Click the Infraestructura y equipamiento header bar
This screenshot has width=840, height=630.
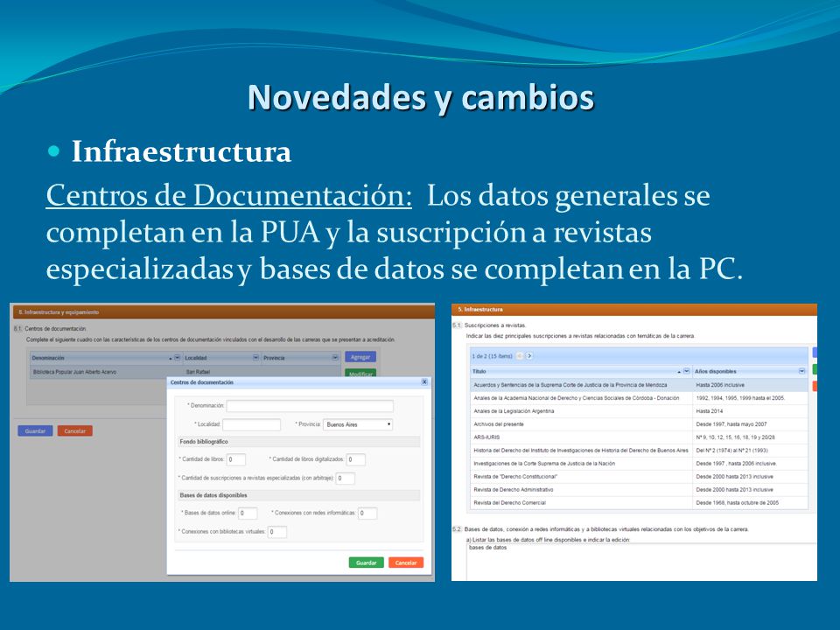point(222,311)
